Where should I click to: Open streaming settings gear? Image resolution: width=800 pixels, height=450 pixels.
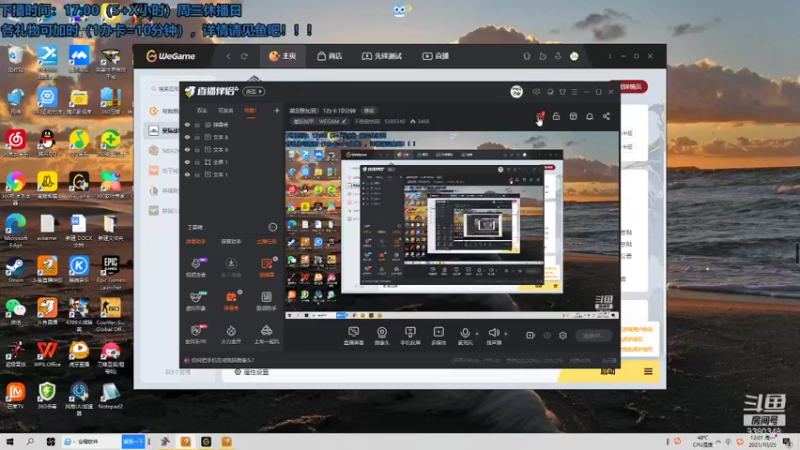pos(563,335)
